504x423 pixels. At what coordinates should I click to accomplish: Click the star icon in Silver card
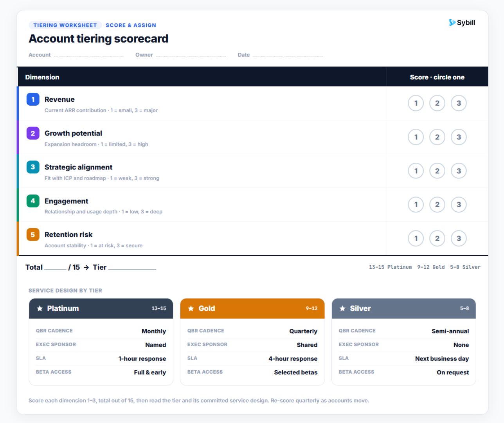(342, 308)
